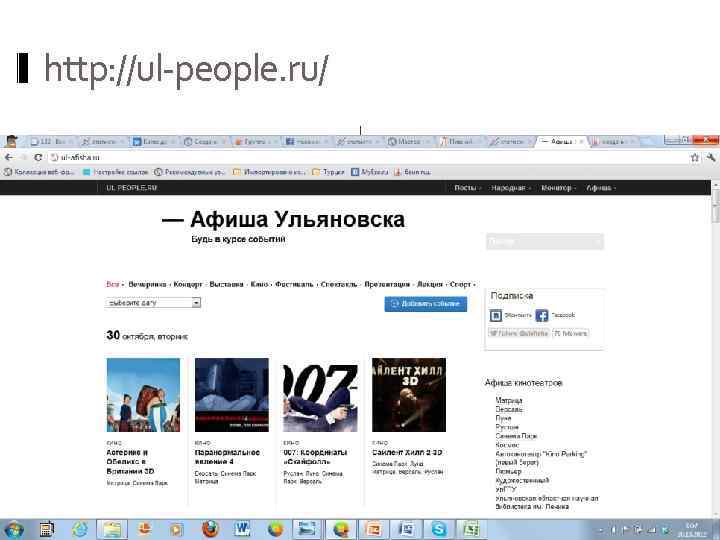Open the Сайлент Хилл 3D poster
Screen dimensions: 720x540
409,395
